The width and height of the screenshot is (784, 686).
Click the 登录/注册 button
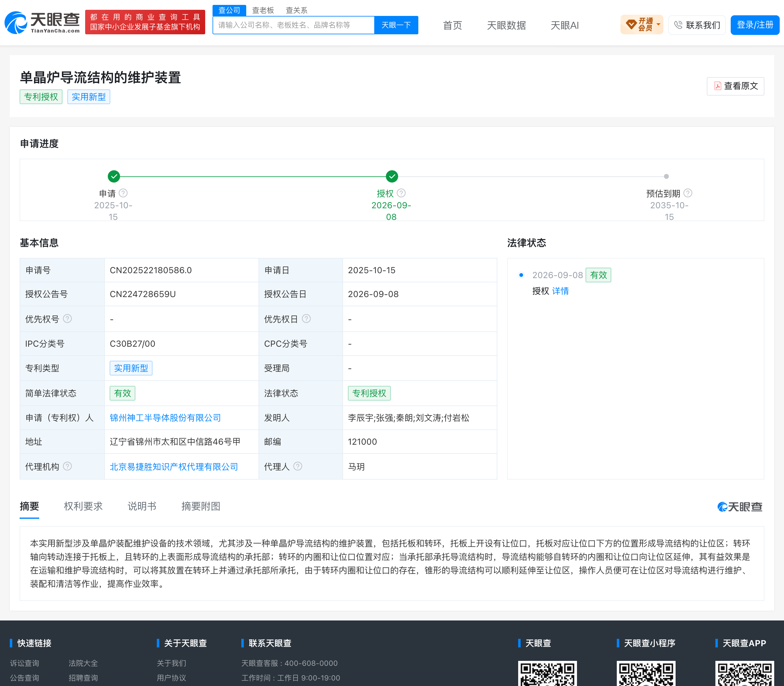(755, 25)
